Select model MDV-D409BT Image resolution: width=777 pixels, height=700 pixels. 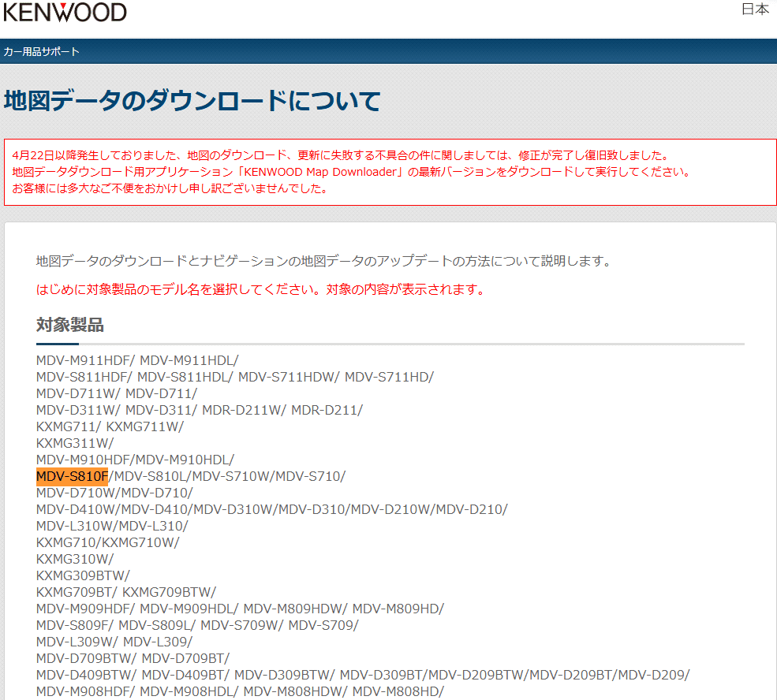coord(184,675)
